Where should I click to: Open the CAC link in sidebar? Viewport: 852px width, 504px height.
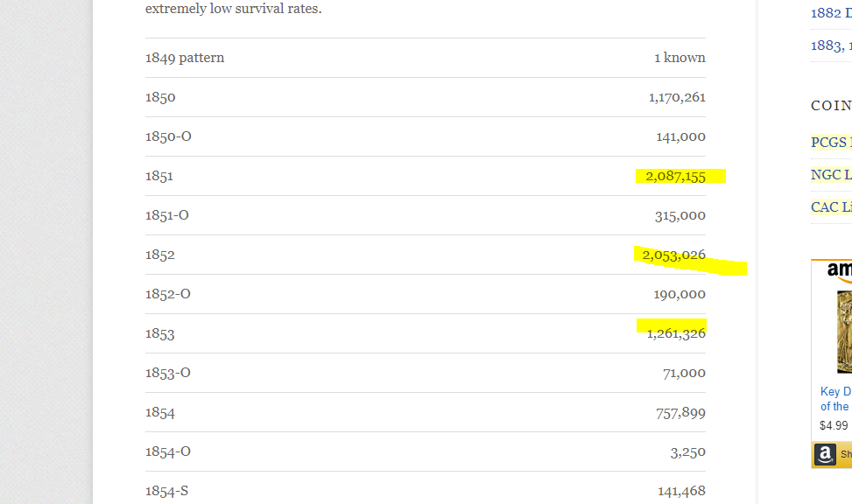(831, 207)
